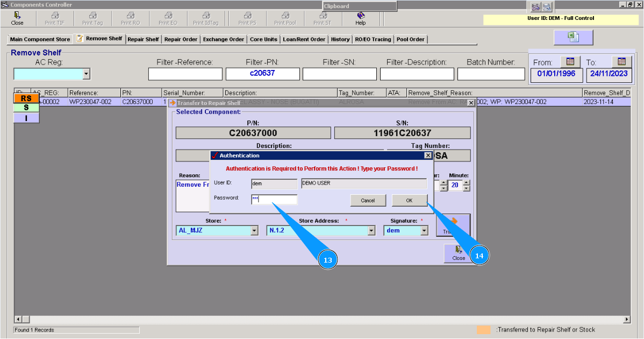Switch to Pool Order tab
The height and width of the screenshot is (339, 644).
pos(410,39)
